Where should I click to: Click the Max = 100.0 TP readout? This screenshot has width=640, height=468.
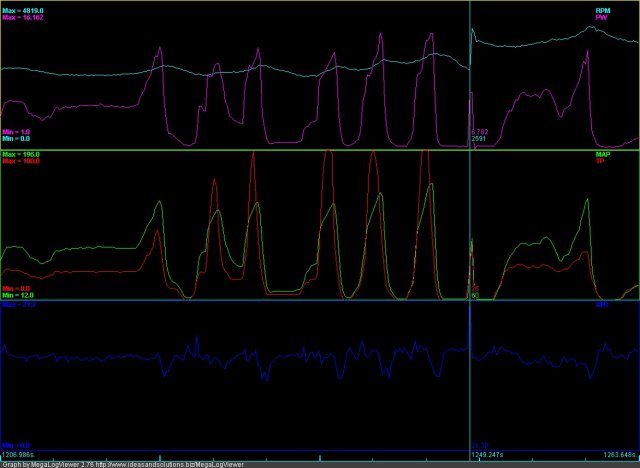21,162
